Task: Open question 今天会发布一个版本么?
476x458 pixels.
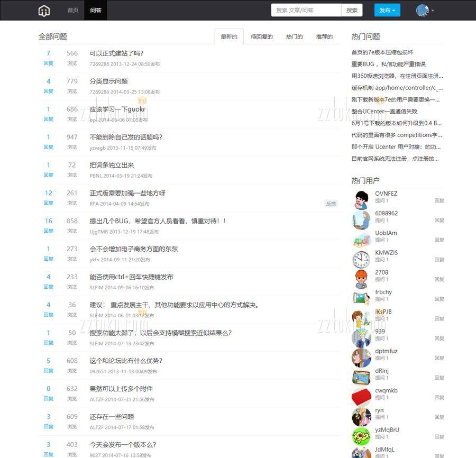Action: (x=123, y=444)
